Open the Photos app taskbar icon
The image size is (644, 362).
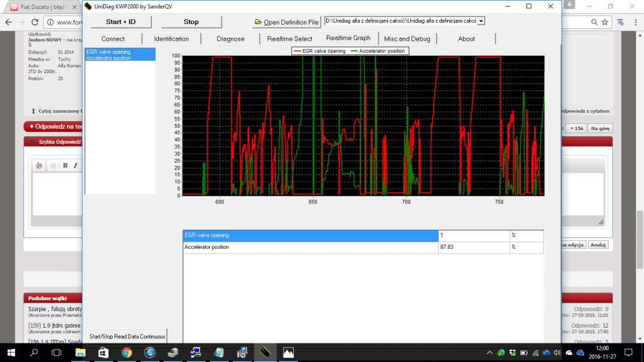(288, 353)
